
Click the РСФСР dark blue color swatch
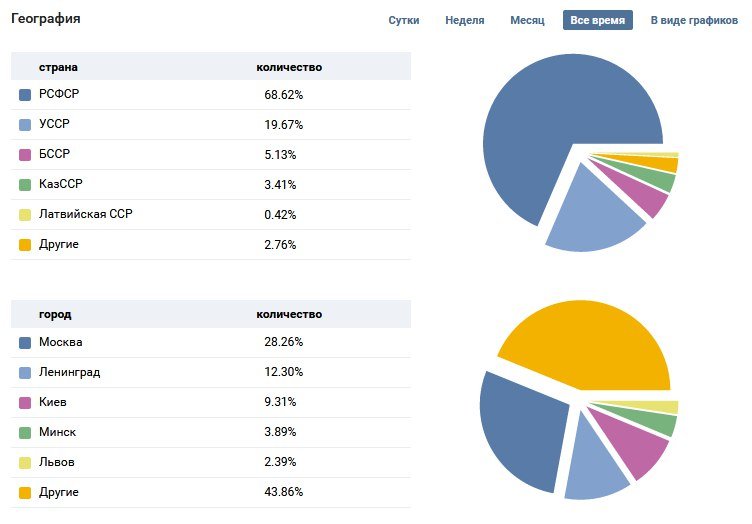(25, 95)
